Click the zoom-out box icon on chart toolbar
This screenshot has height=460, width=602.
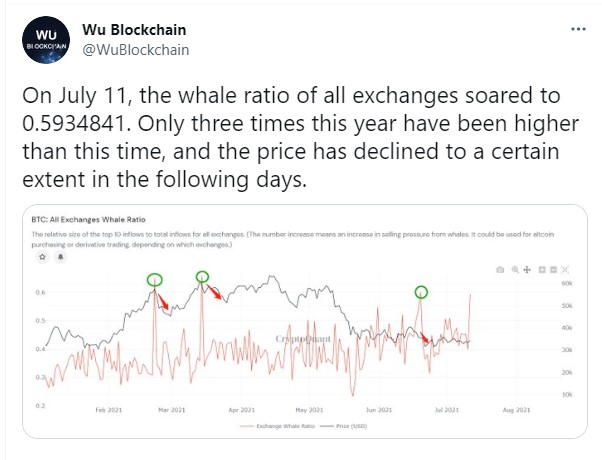(x=553, y=270)
